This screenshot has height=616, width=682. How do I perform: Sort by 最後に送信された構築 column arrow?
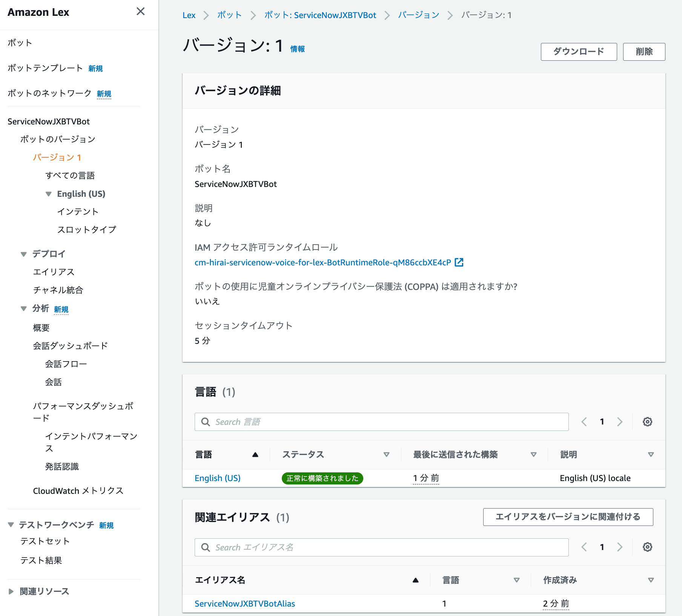pyautogui.click(x=534, y=455)
